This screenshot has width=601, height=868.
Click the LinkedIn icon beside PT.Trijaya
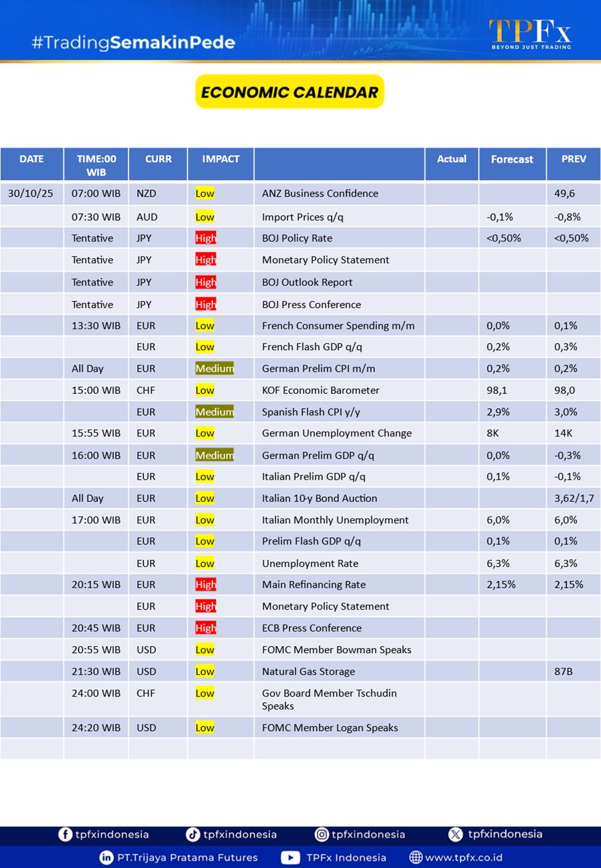point(106,858)
